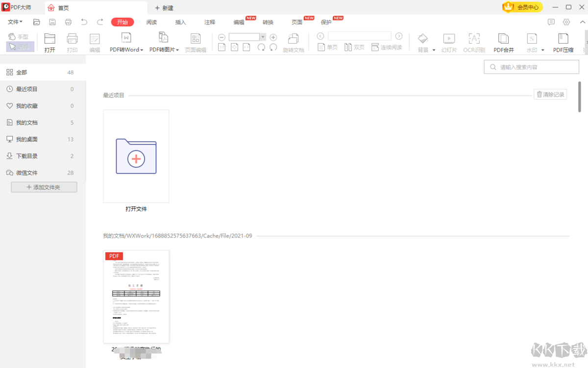Select 我的文档 in the sidebar
This screenshot has width=588, height=368.
pyautogui.click(x=43, y=122)
